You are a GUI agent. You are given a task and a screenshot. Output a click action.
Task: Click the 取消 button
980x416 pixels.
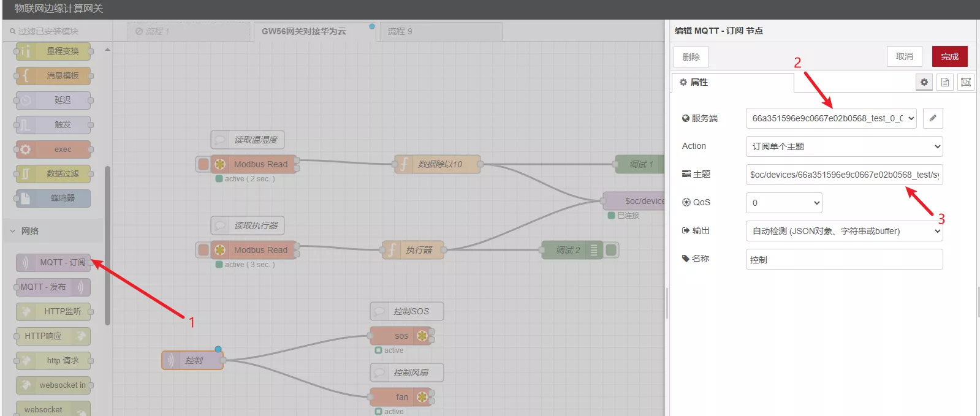pyautogui.click(x=904, y=56)
